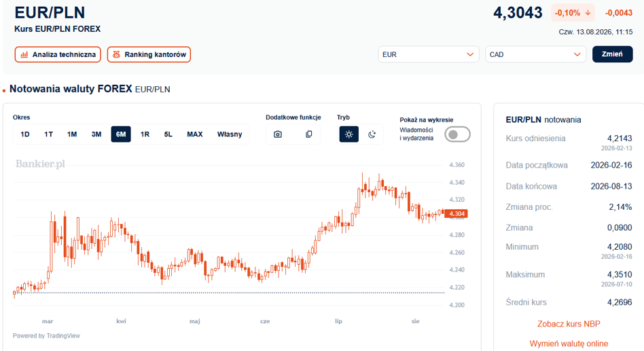Click the EUR/PLN main heading

tap(50, 13)
